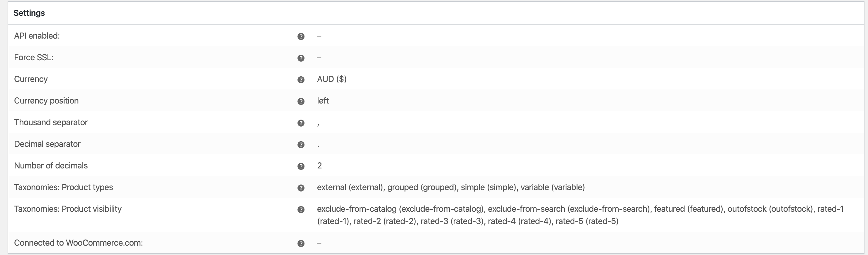Click the help icon beside API enabled
The image size is (868, 255).
(301, 36)
